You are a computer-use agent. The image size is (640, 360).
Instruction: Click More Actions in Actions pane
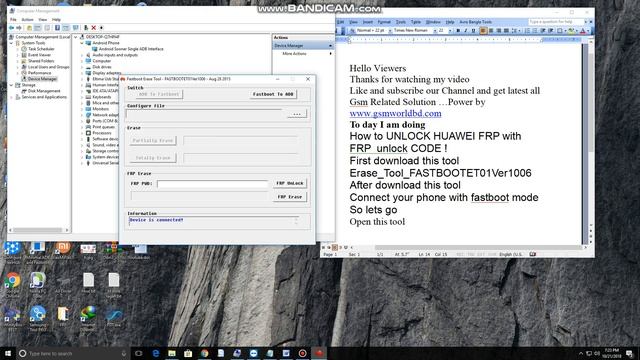294,54
